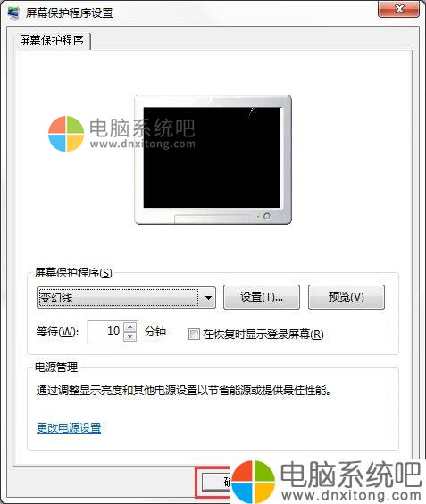Open 设置(T)... for the screen saver

pyautogui.click(x=262, y=297)
